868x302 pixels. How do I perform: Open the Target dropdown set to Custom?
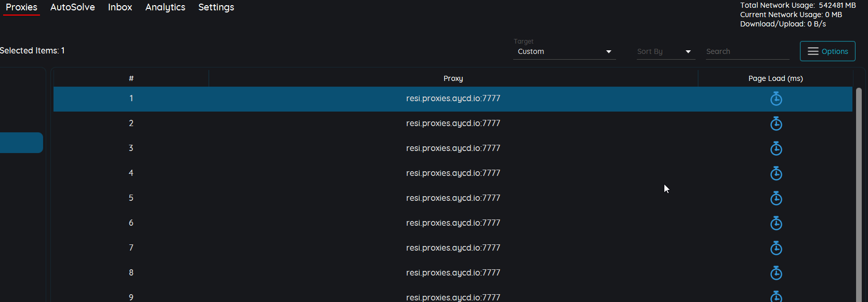tap(564, 51)
